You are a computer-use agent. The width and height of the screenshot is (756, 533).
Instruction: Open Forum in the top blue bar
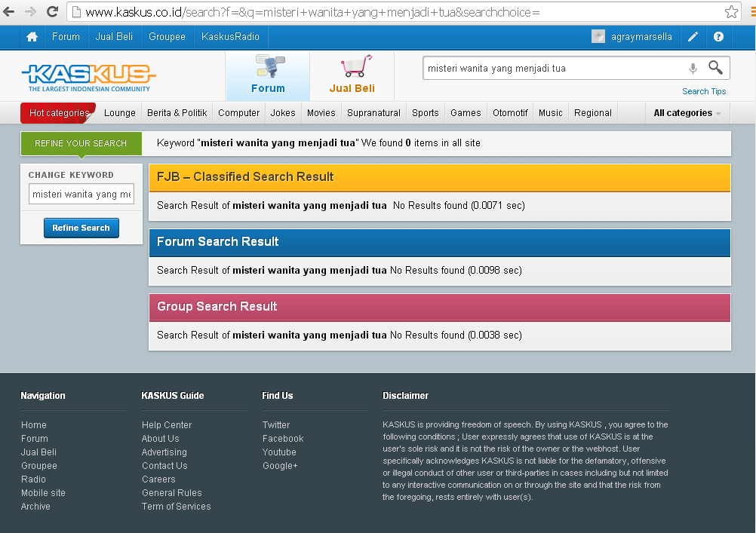pos(66,37)
